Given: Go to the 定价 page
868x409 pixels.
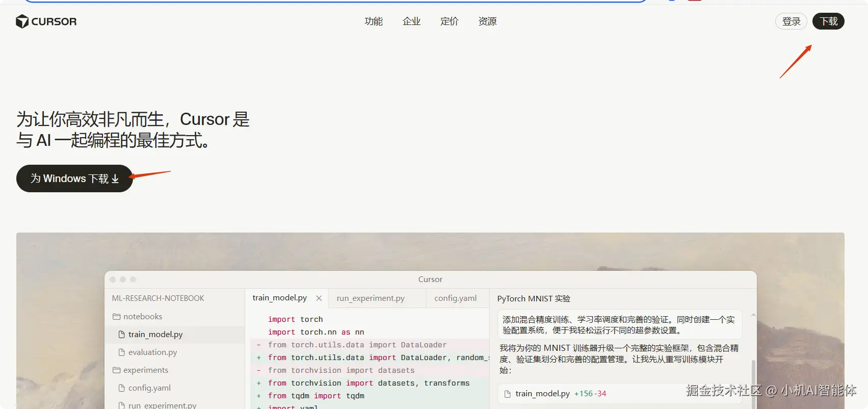Looking at the screenshot, I should 450,21.
